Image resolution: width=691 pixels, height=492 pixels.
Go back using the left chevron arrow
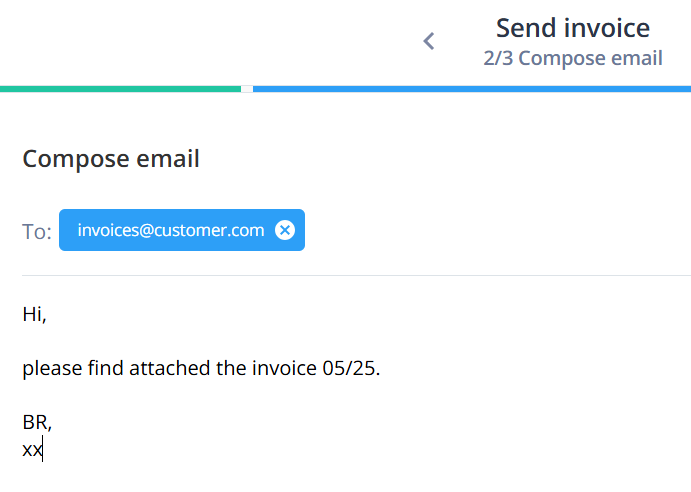(x=429, y=41)
